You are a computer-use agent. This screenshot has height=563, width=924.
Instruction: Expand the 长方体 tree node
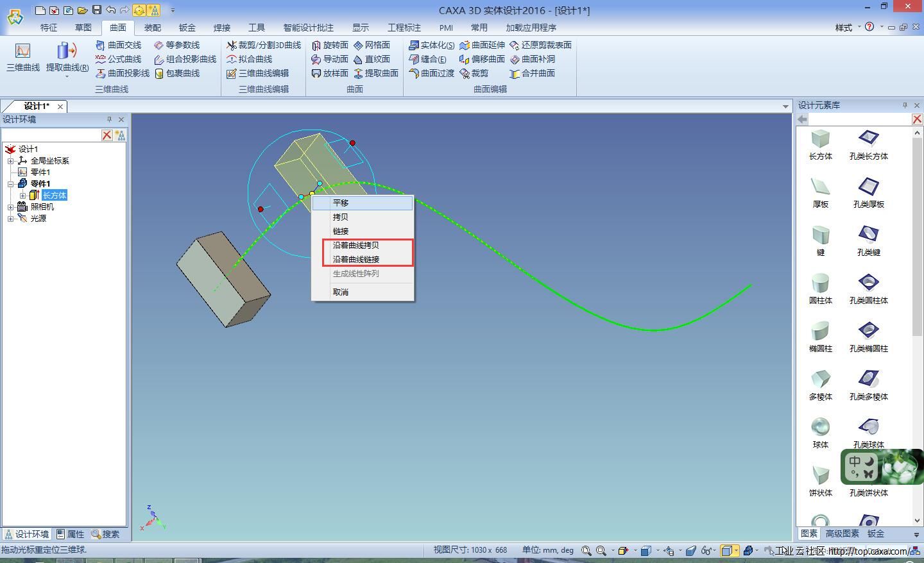[22, 196]
